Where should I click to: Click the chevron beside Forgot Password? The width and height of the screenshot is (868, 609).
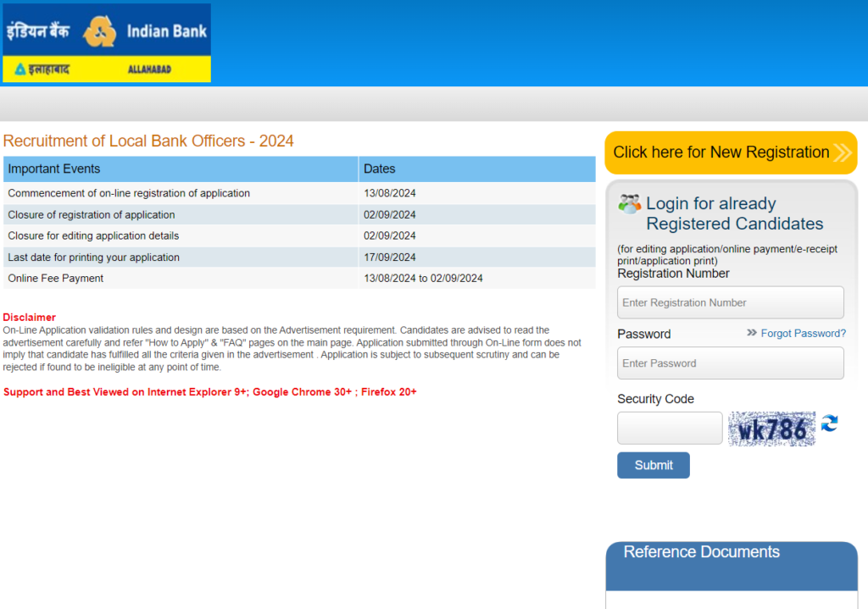[751, 334]
